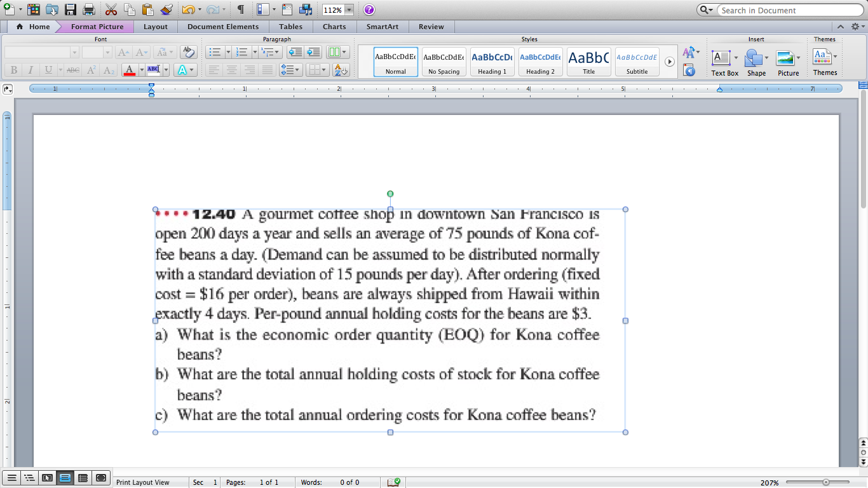Click the Cut scissors icon

[x=111, y=10]
